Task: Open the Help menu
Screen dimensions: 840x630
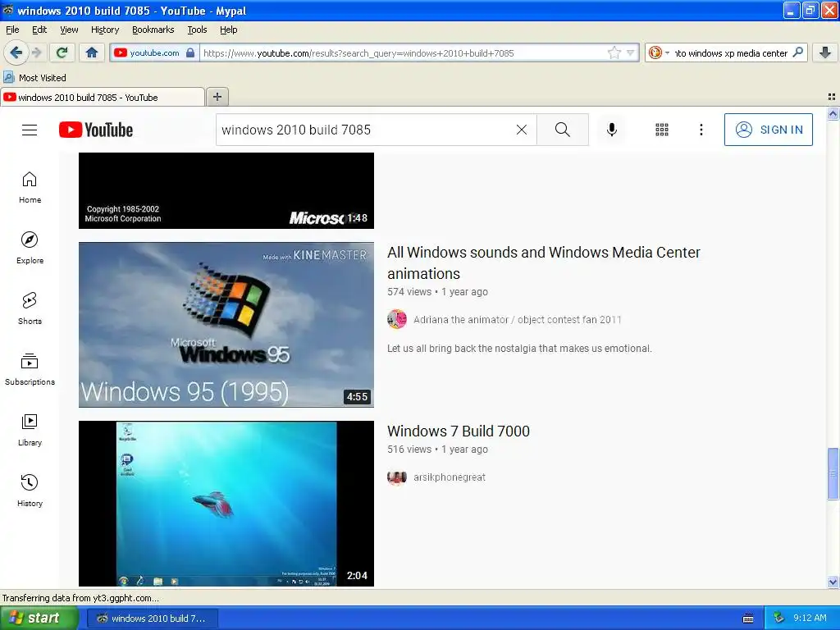Action: [228, 30]
